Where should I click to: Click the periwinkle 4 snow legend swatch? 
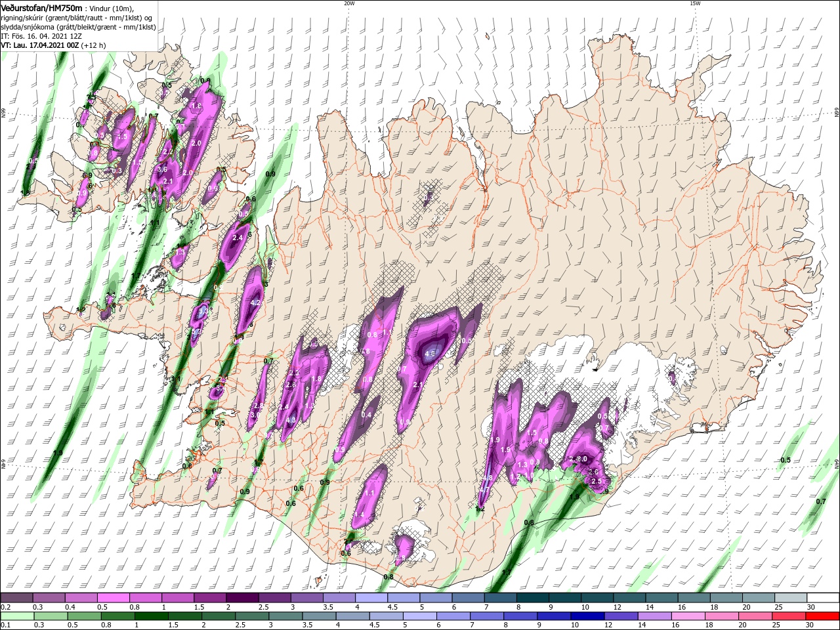[x=371, y=598]
